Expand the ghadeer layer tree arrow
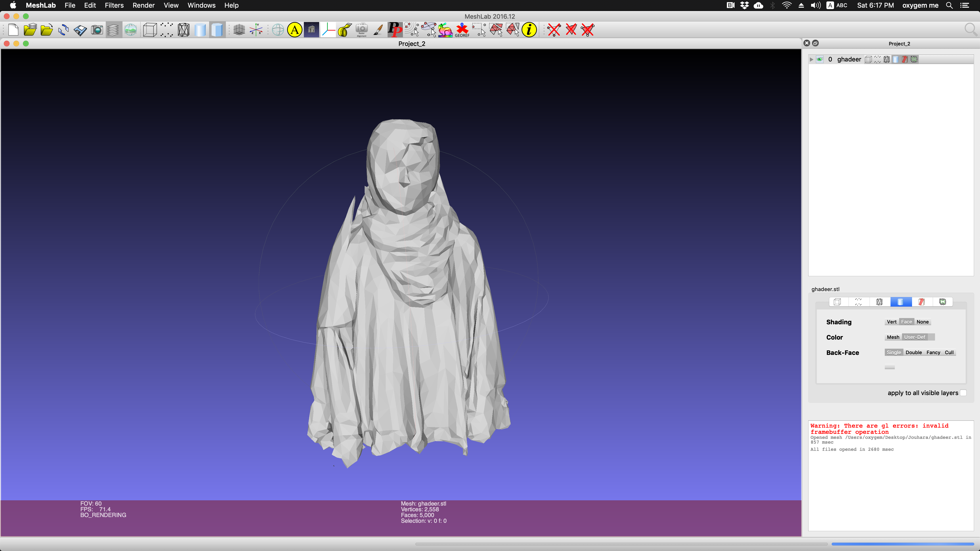980x551 pixels. [x=812, y=59]
